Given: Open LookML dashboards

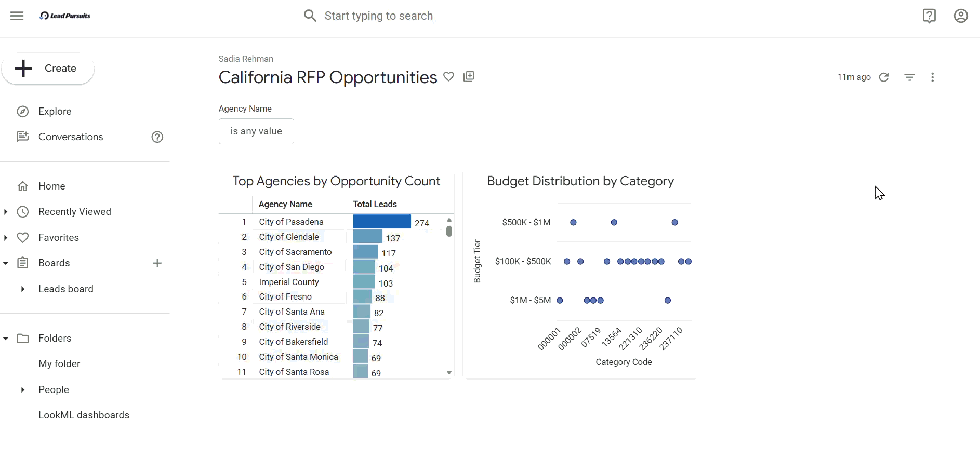Looking at the screenshot, I should [84, 415].
